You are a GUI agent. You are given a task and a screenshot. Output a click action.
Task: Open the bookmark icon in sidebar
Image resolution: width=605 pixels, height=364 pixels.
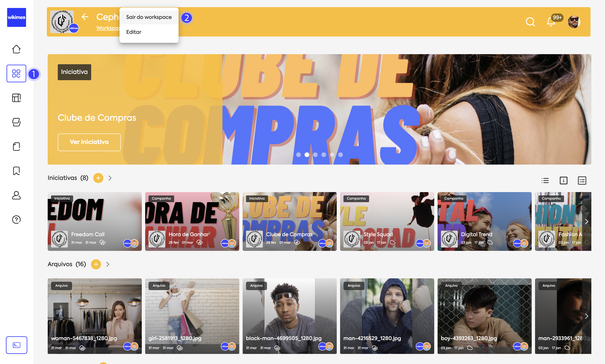[16, 171]
